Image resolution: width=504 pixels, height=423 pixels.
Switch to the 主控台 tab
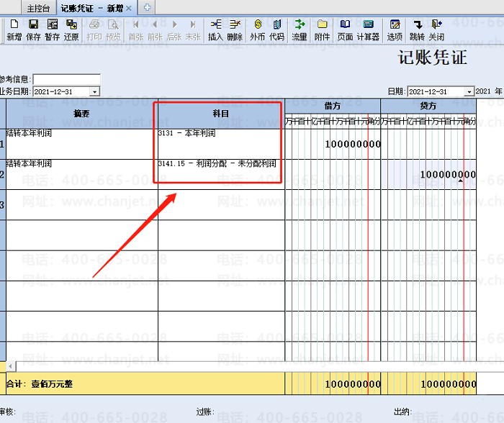pos(39,8)
